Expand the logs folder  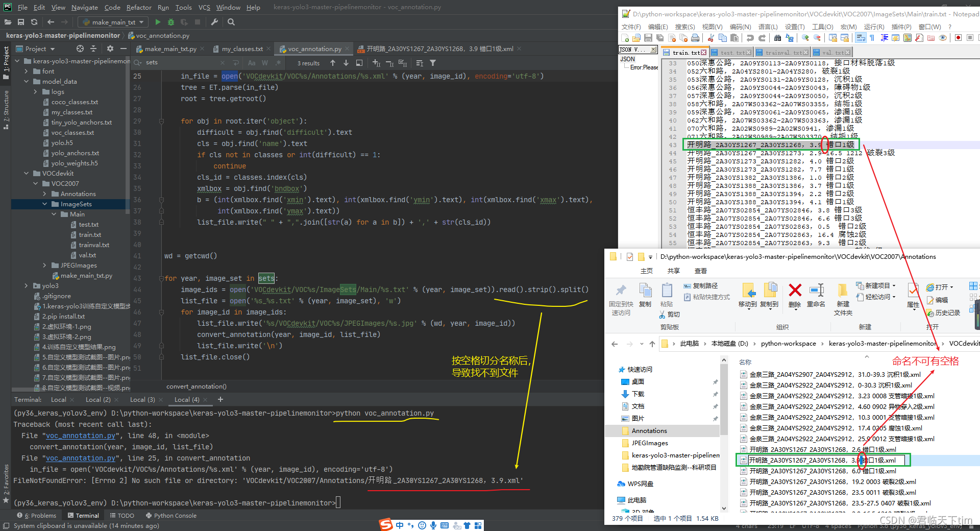(x=36, y=92)
